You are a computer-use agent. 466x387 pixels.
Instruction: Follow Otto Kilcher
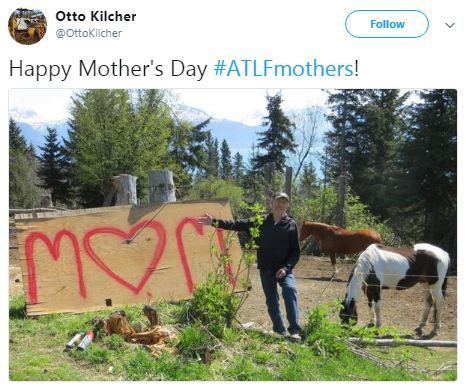387,24
